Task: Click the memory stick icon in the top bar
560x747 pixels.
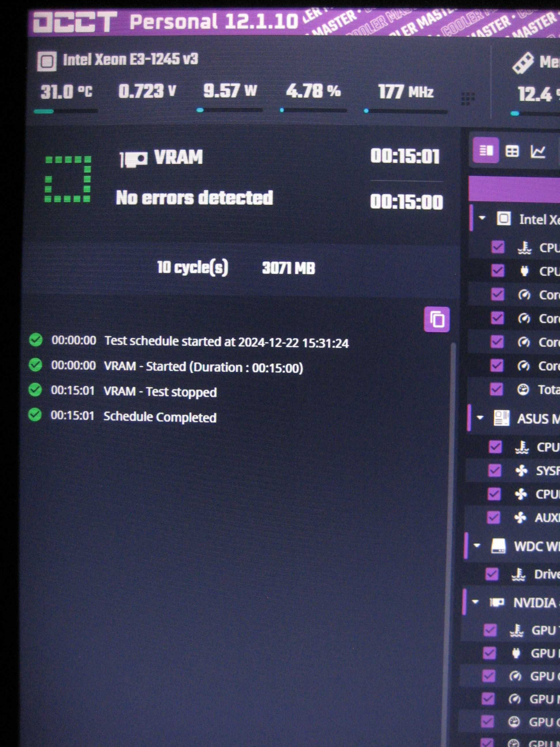Action: (x=523, y=63)
